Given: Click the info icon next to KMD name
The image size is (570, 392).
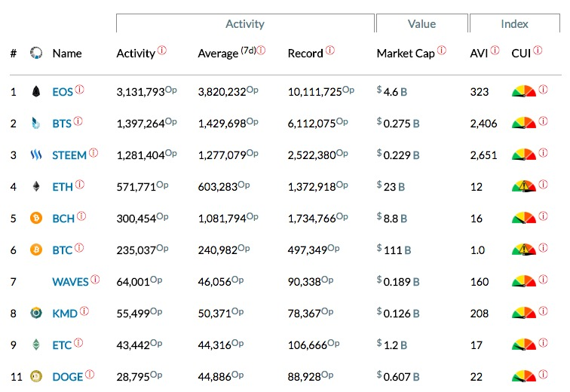Looking at the screenshot, I should tap(84, 311).
